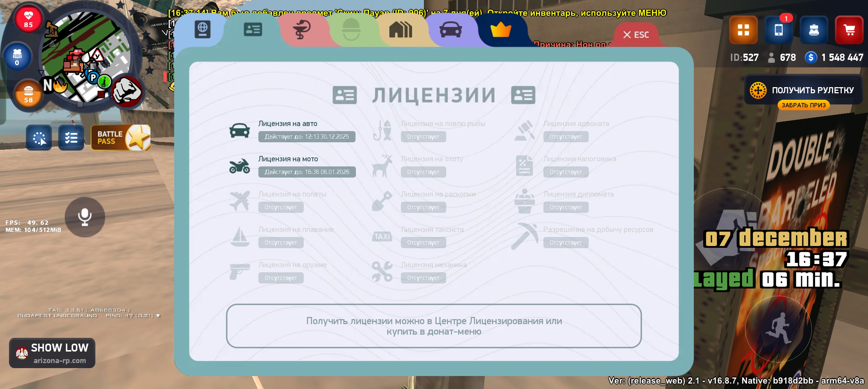Click the car license validity label

[307, 137]
